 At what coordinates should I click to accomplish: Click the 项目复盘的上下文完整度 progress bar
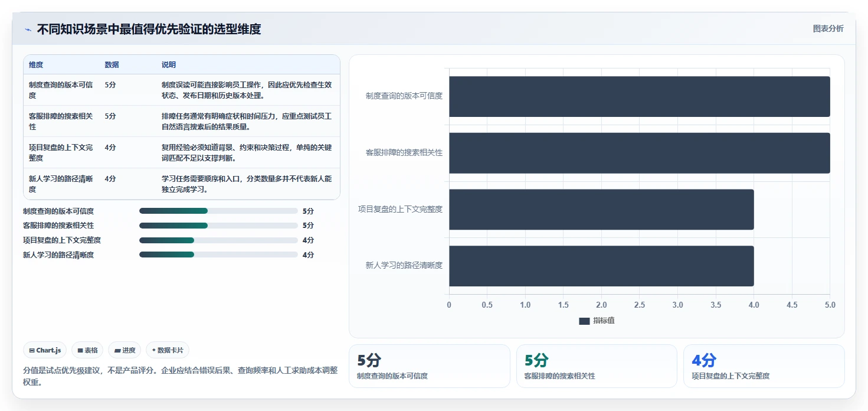pos(218,240)
